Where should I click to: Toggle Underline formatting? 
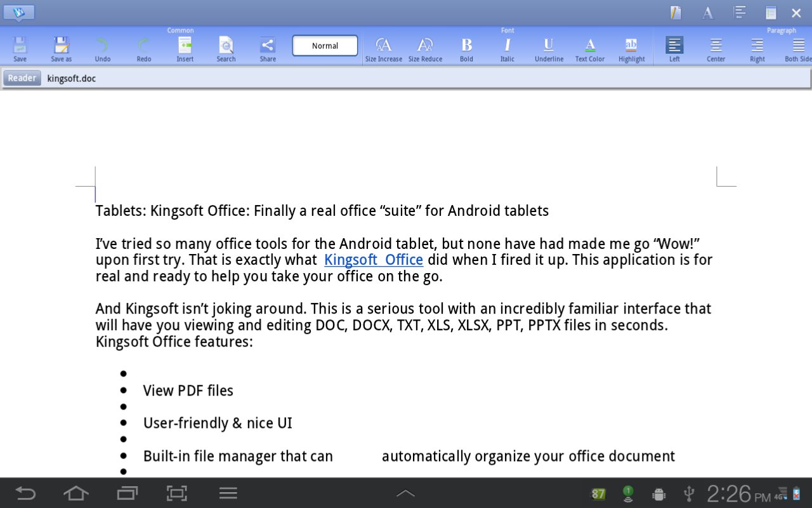coord(549,48)
